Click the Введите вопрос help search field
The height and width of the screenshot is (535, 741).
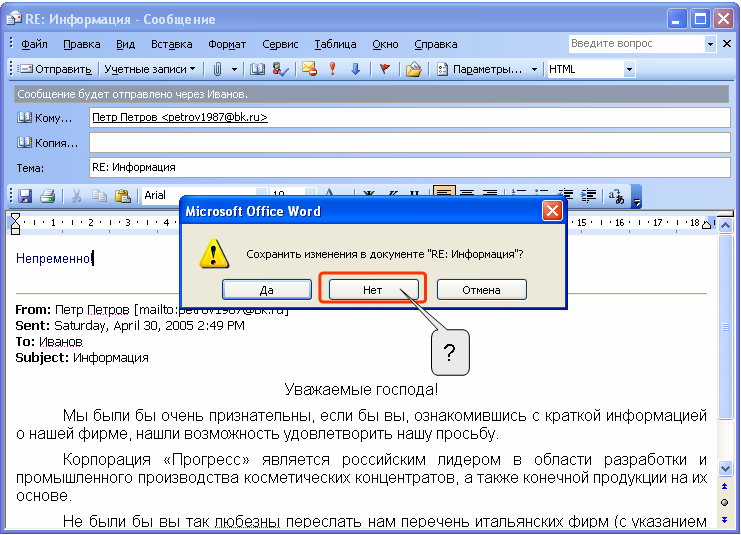tap(636, 43)
